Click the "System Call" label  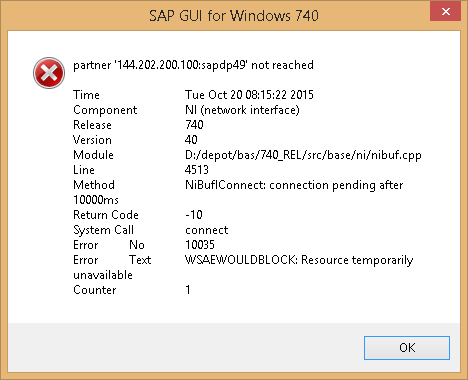pos(103,230)
